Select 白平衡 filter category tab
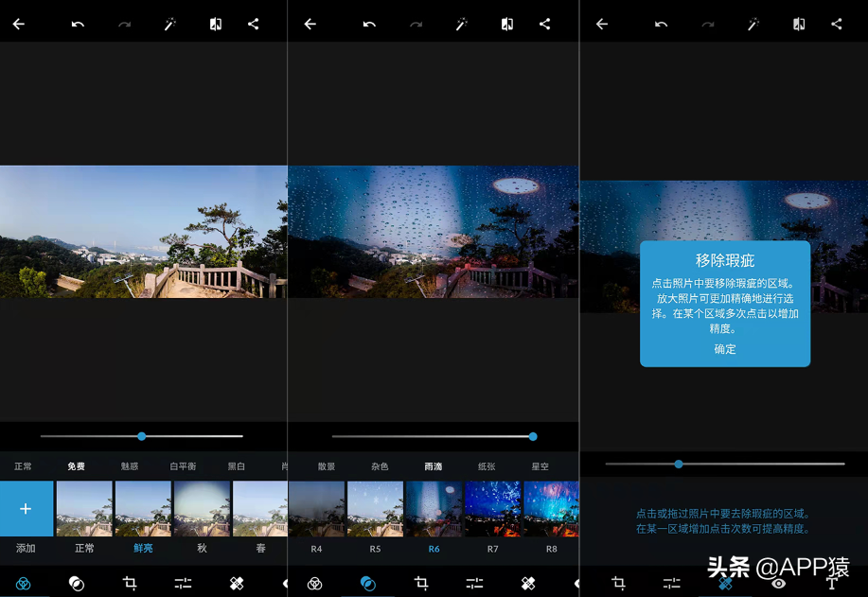Viewport: 868px width, 597px height. pyautogui.click(x=184, y=466)
